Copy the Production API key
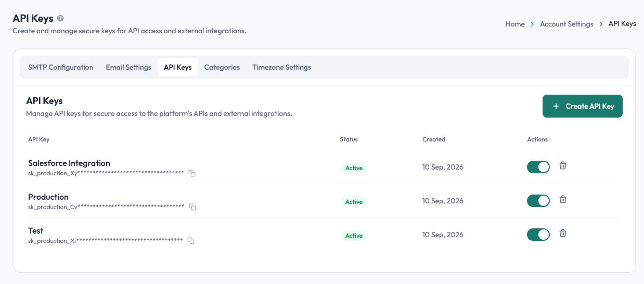644x284 pixels. point(192,207)
